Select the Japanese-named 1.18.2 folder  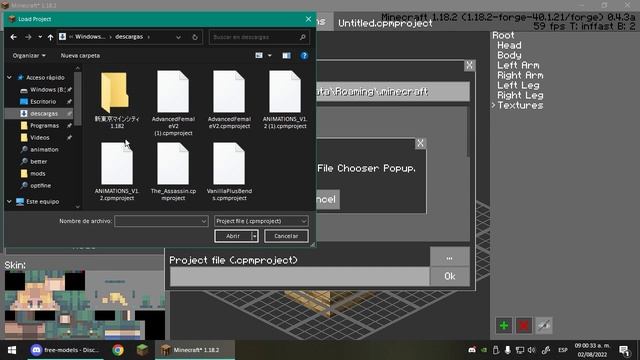[x=117, y=100]
